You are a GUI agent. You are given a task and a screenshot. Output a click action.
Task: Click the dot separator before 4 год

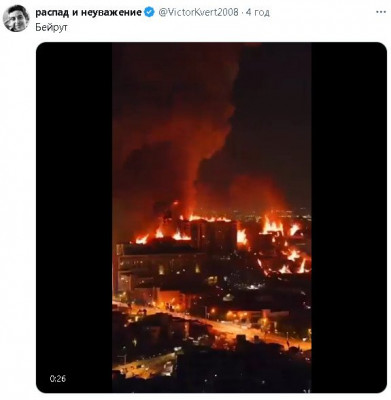tap(242, 13)
